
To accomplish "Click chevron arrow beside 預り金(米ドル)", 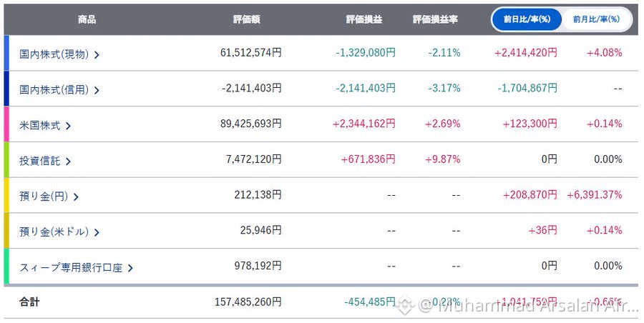I will [x=97, y=232].
